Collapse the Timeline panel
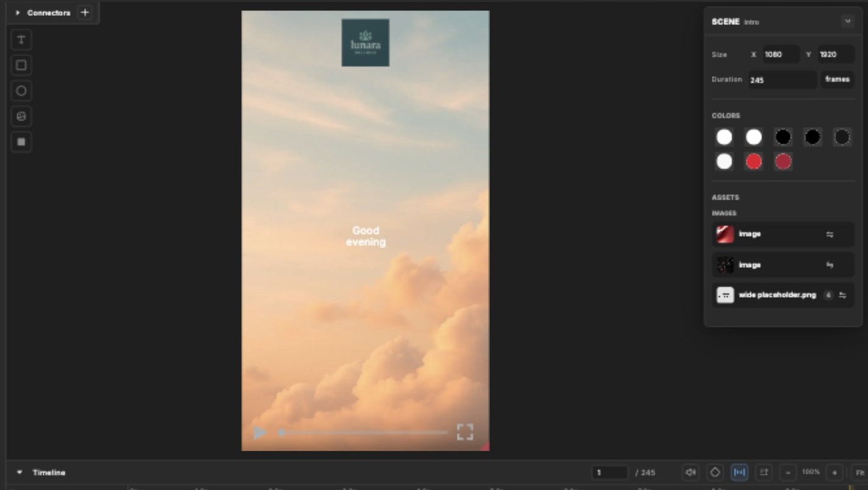The width and height of the screenshot is (868, 490). (x=19, y=472)
